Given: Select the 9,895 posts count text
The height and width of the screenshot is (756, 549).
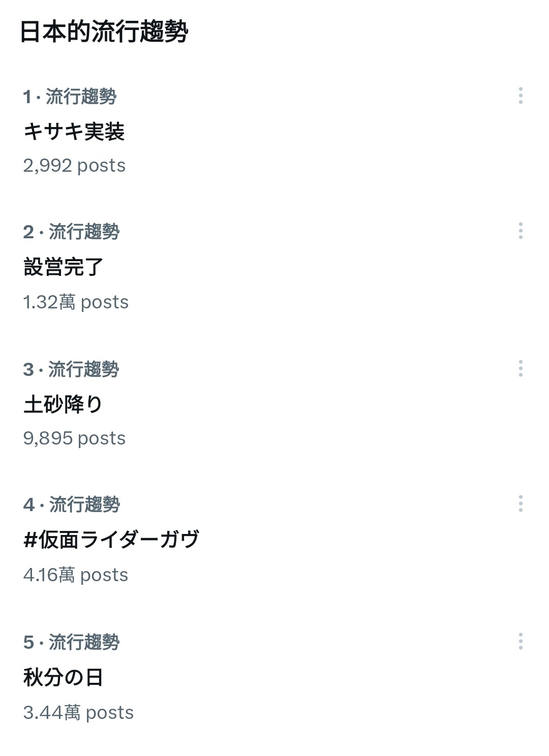Looking at the screenshot, I should coord(74,438).
